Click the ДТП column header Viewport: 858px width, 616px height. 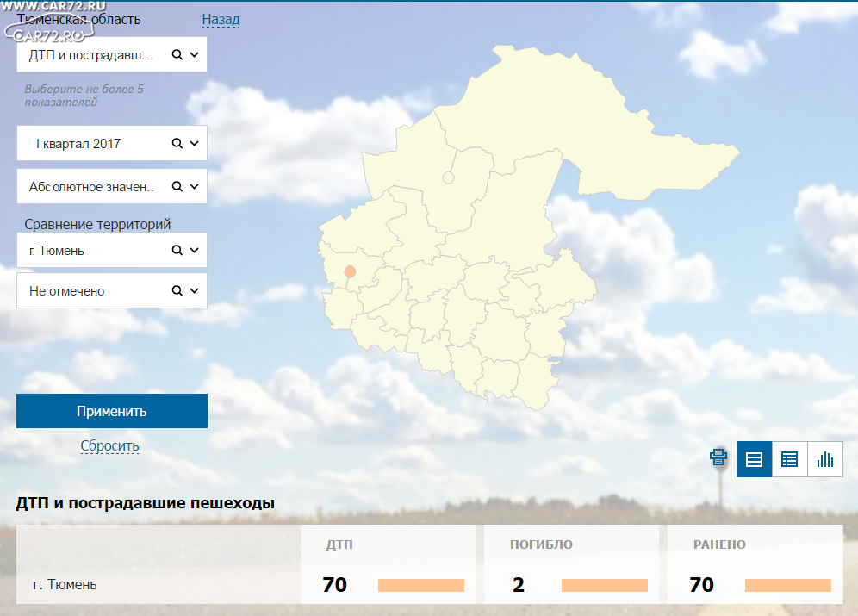[x=339, y=544]
